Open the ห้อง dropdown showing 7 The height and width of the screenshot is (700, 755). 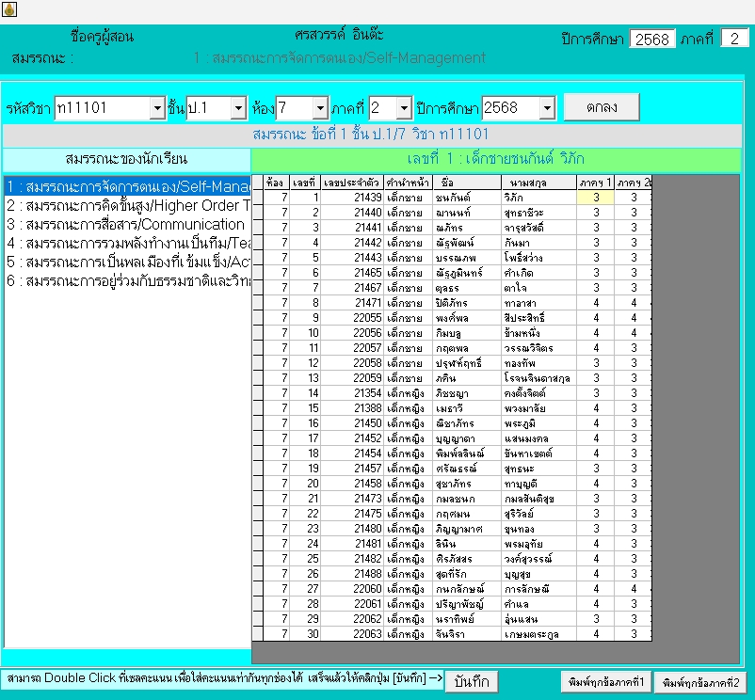click(319, 108)
